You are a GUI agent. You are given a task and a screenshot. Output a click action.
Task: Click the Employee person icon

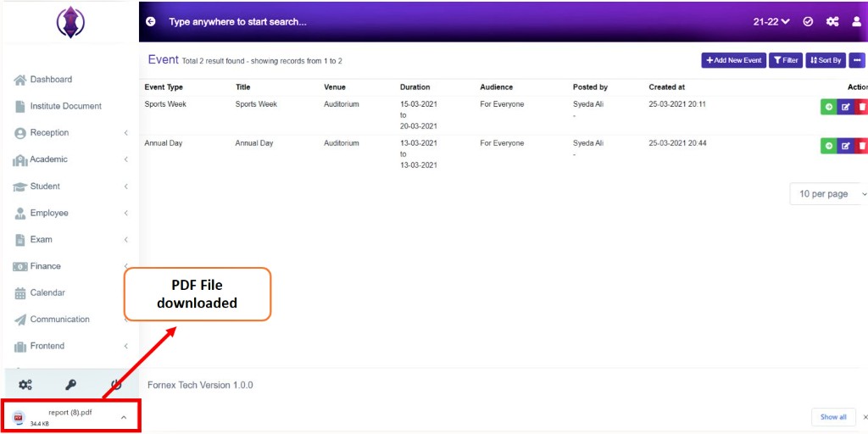tap(20, 213)
